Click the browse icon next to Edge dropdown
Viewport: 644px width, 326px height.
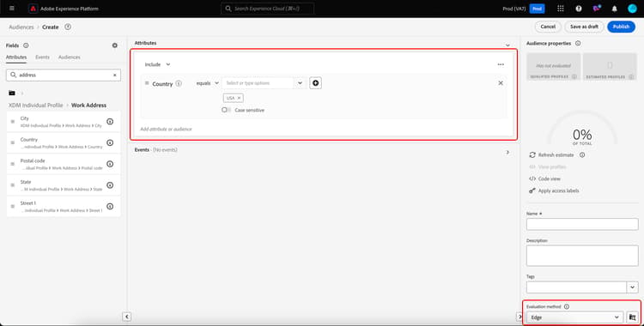tap(633, 317)
